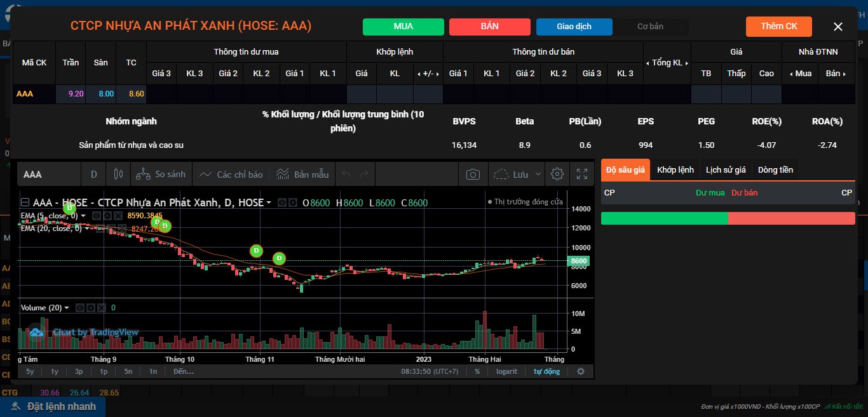The height and width of the screenshot is (417, 868).
Task: Open the Dòng tiền tab
Action: pos(775,169)
